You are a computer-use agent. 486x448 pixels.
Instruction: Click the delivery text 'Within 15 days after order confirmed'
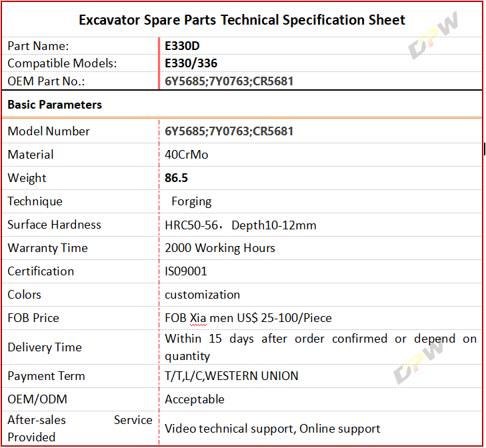(276, 339)
